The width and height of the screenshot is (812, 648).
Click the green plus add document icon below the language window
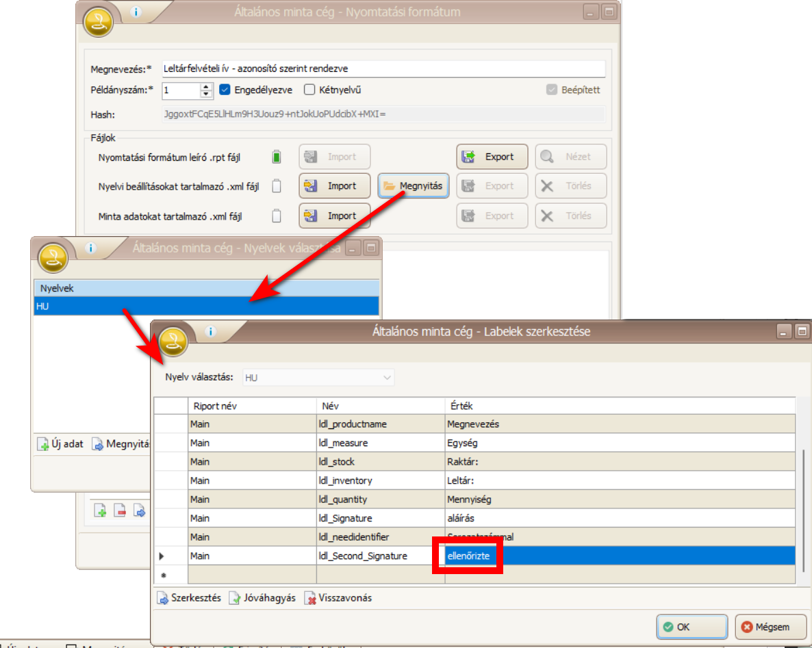click(100, 510)
